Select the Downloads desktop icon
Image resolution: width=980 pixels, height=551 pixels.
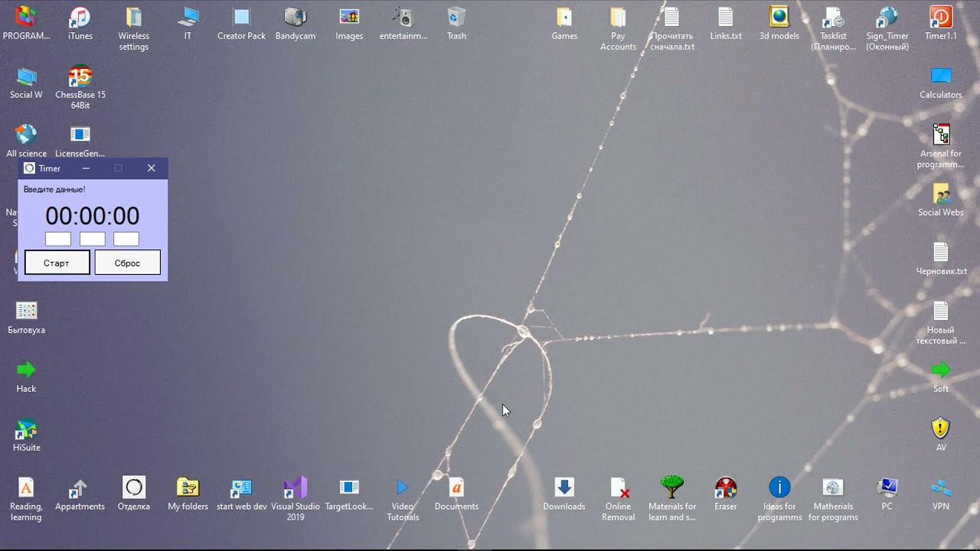click(564, 487)
